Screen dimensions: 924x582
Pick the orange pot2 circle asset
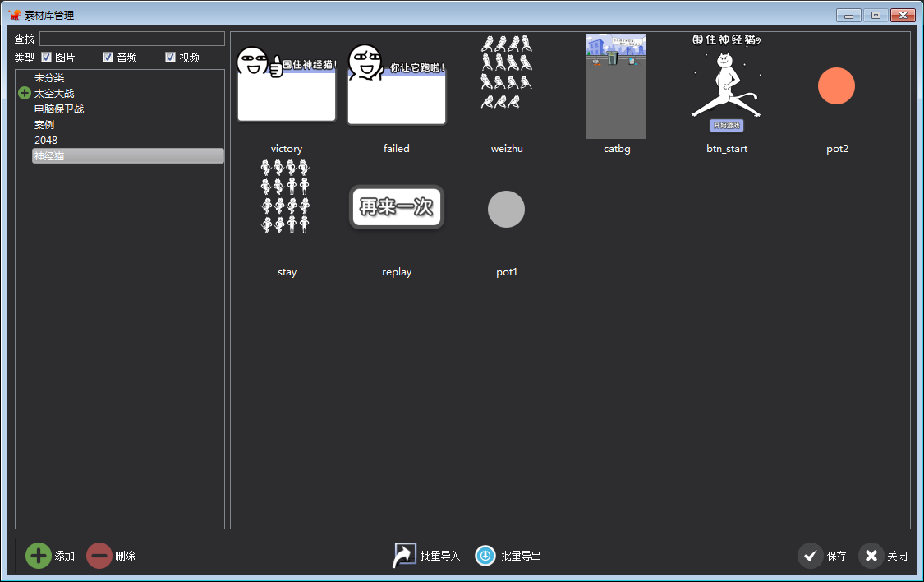[836, 86]
